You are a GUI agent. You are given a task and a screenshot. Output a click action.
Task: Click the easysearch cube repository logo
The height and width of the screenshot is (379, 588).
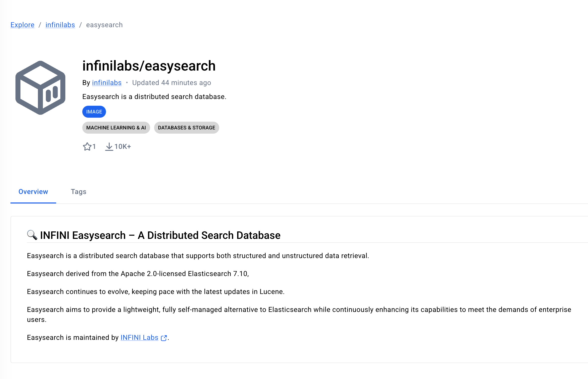coord(40,88)
